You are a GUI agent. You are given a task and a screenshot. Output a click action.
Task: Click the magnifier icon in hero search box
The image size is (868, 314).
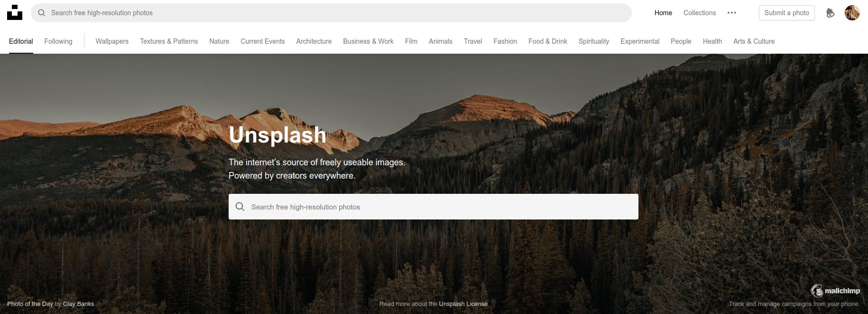click(240, 207)
